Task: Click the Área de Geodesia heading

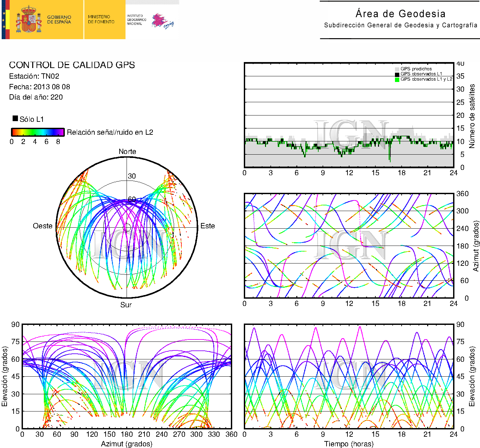Action: pos(400,14)
